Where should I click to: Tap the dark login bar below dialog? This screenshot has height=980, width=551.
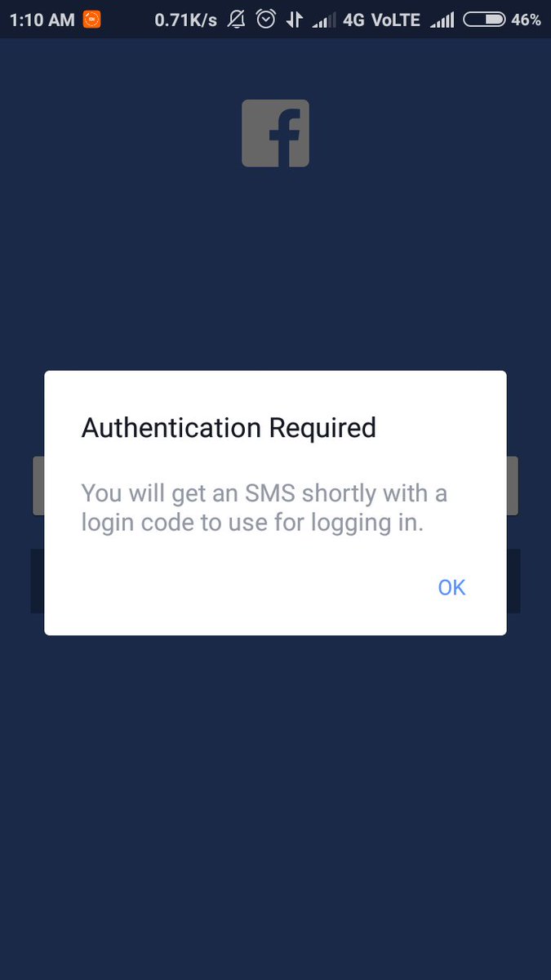tap(275, 623)
